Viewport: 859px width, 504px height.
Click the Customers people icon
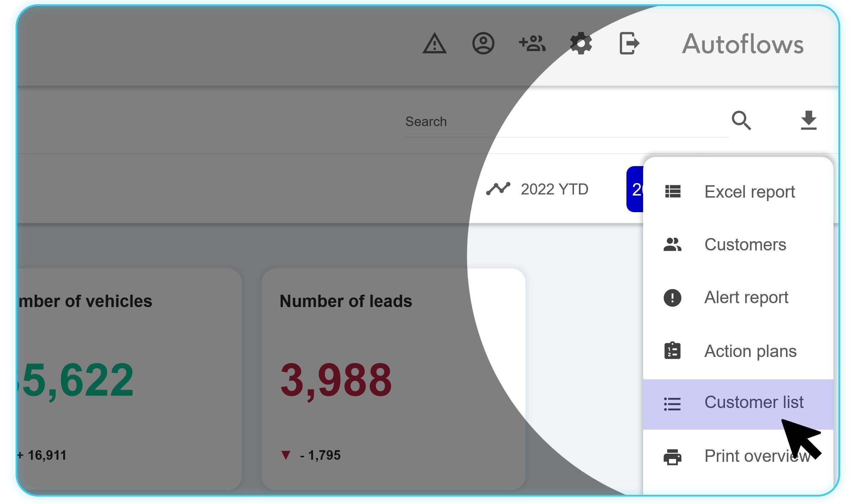pos(672,244)
